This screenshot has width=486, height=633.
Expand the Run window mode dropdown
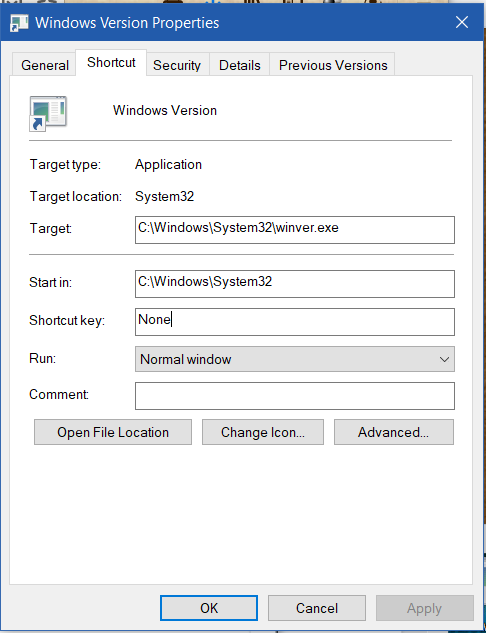295,359
